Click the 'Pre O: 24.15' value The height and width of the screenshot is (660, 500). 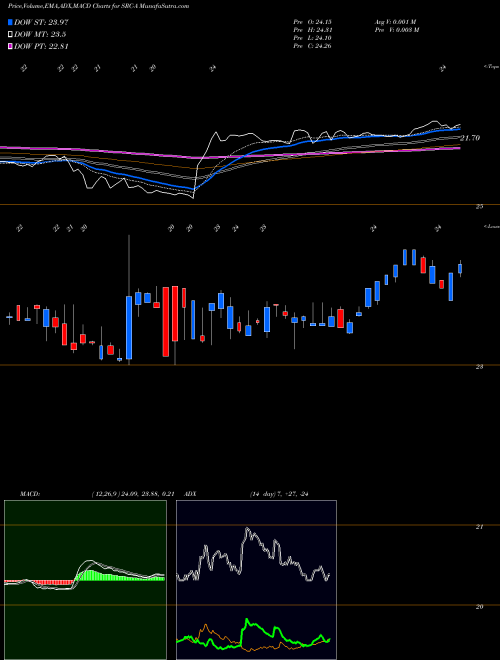click(x=313, y=22)
